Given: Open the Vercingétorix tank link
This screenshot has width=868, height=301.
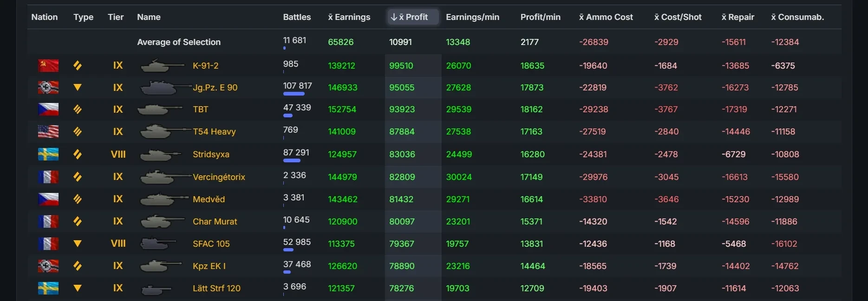Looking at the screenshot, I should pyautogui.click(x=219, y=177).
